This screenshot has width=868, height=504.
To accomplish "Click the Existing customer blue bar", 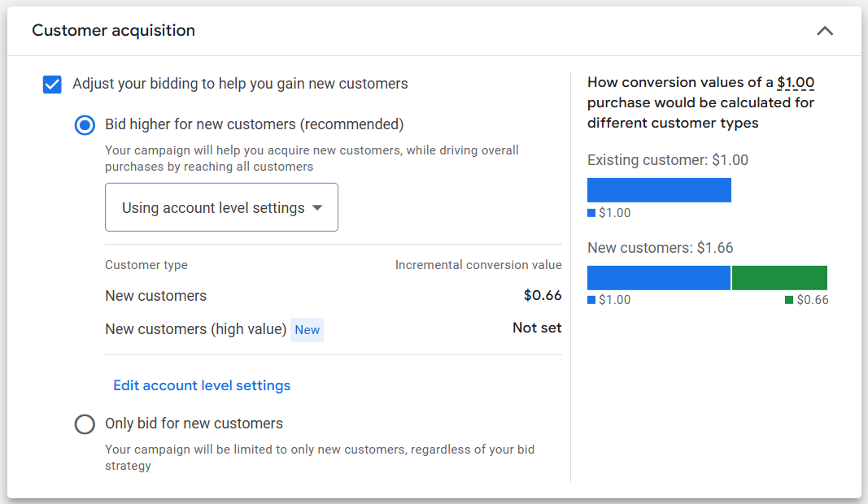I will tap(659, 190).
